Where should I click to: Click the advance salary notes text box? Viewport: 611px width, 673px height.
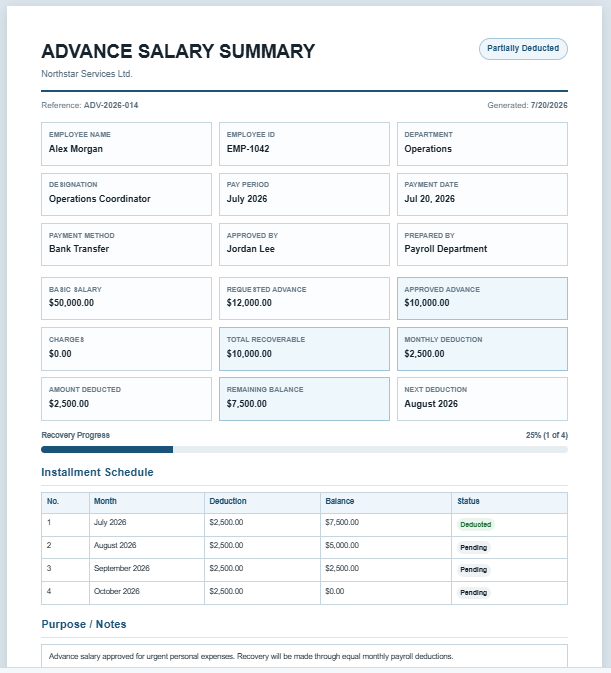(x=304, y=656)
